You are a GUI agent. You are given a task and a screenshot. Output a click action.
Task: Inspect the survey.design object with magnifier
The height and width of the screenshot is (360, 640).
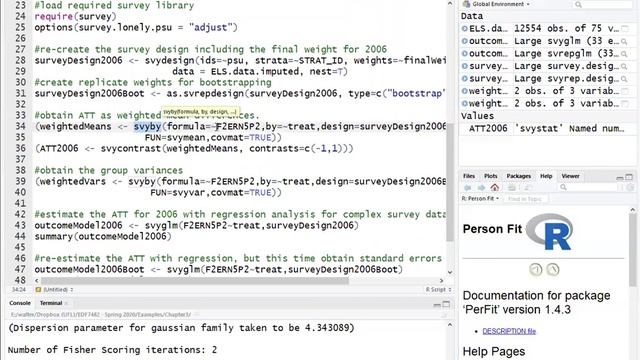[x=624, y=67]
